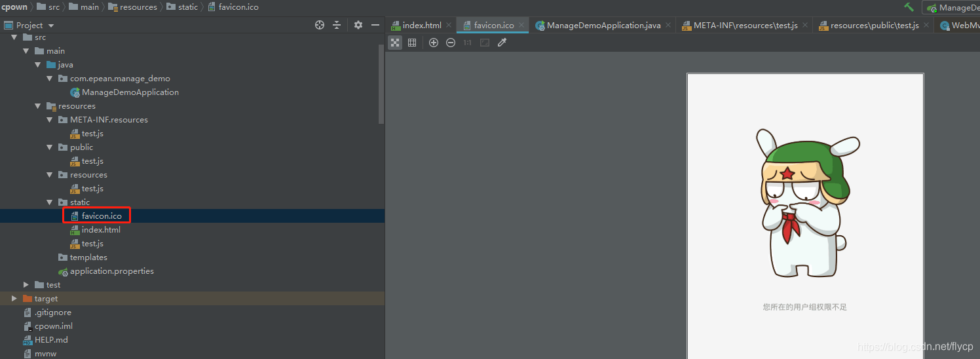Expand the target folder
980x359 pixels.
(14, 299)
